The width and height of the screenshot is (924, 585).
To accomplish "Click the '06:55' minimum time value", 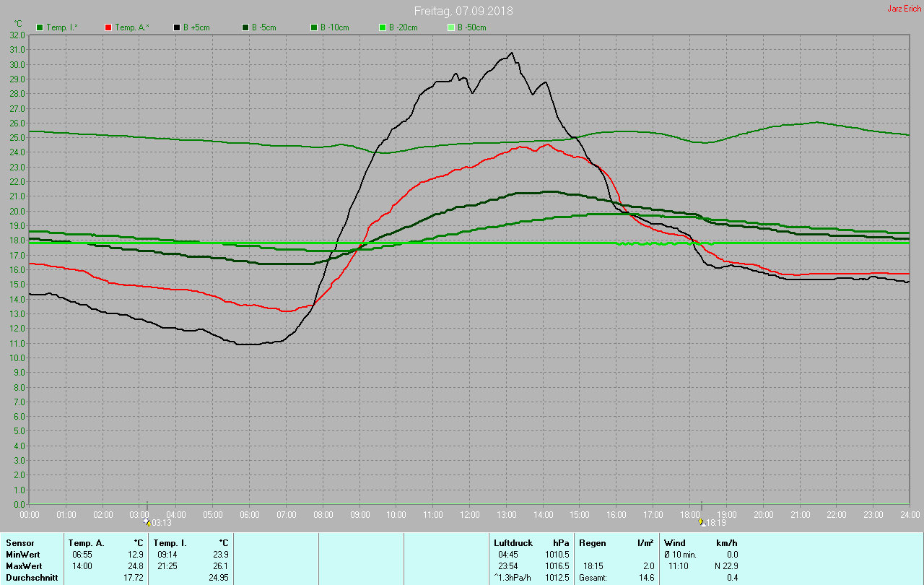I will pyautogui.click(x=82, y=555).
